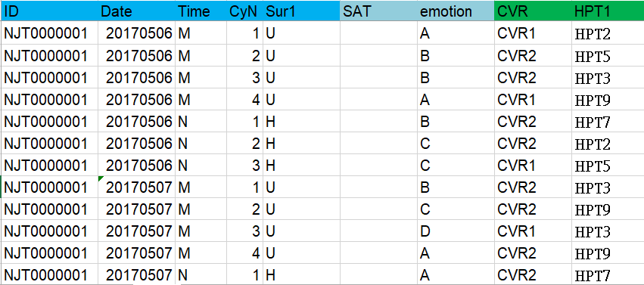Click the emotion cell containing D

[x=456, y=231]
